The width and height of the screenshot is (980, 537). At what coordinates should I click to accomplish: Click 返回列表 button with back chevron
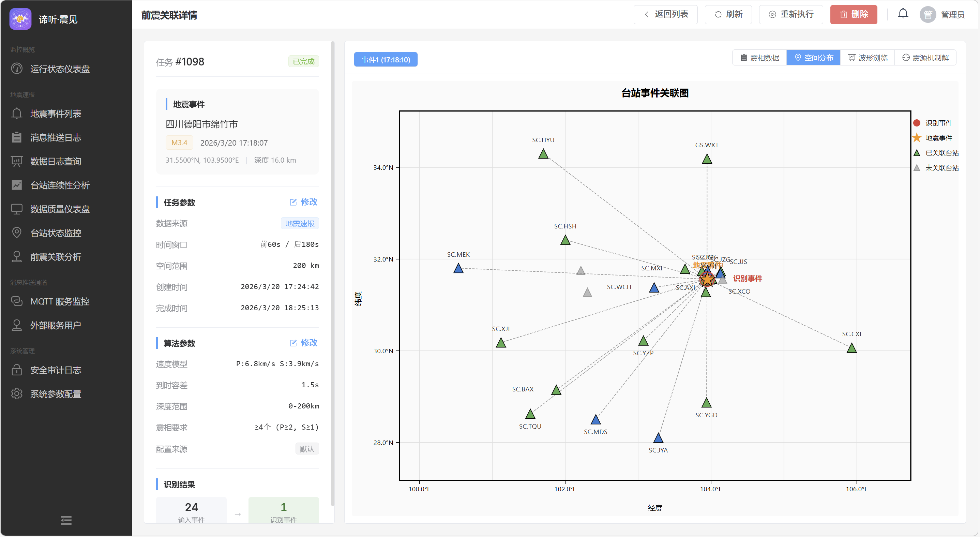(665, 14)
